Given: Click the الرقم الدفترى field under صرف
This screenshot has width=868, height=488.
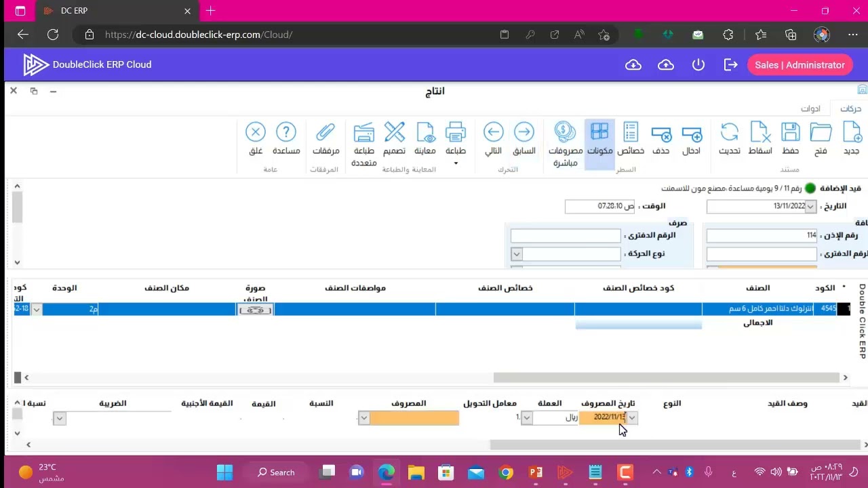Looking at the screenshot, I should (x=566, y=235).
